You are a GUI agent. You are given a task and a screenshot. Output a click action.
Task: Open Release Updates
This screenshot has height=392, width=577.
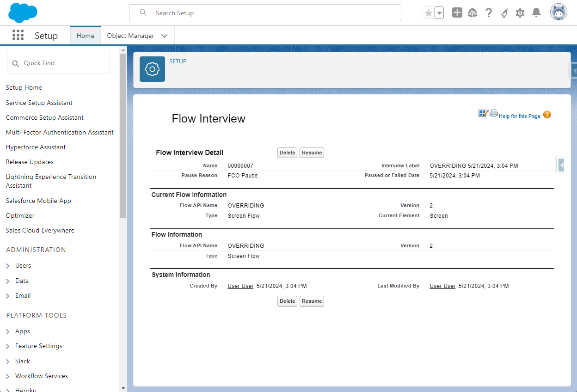tap(30, 162)
